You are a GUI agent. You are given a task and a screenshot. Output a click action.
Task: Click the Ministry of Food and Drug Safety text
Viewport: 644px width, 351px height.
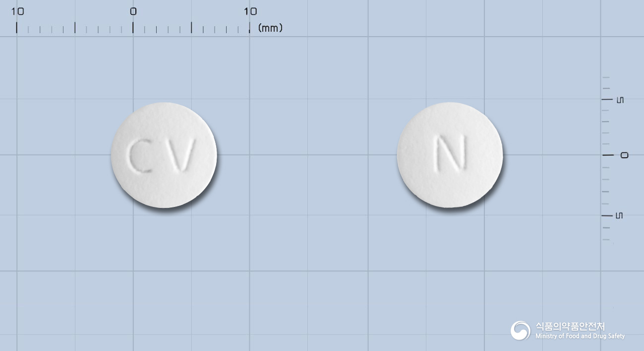pyautogui.click(x=580, y=336)
